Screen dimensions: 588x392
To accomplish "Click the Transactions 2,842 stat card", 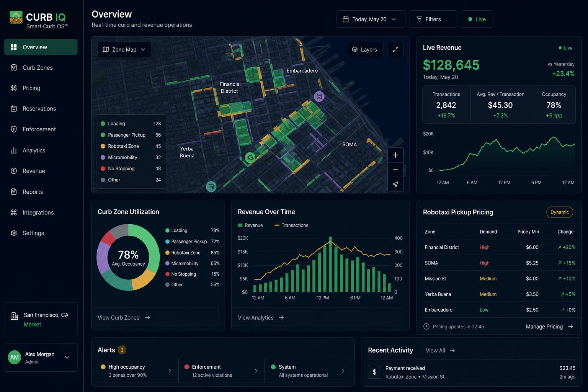I will click(446, 105).
